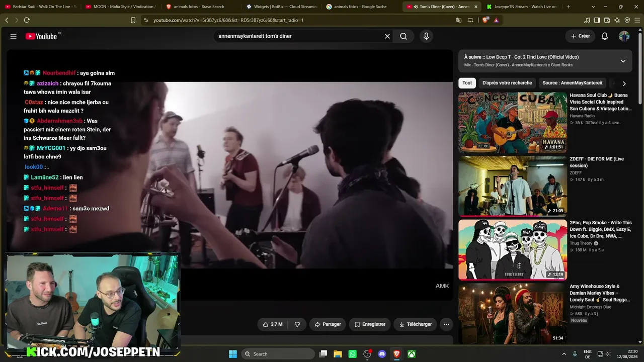Open the Brave Wallet icon

click(x=607, y=20)
